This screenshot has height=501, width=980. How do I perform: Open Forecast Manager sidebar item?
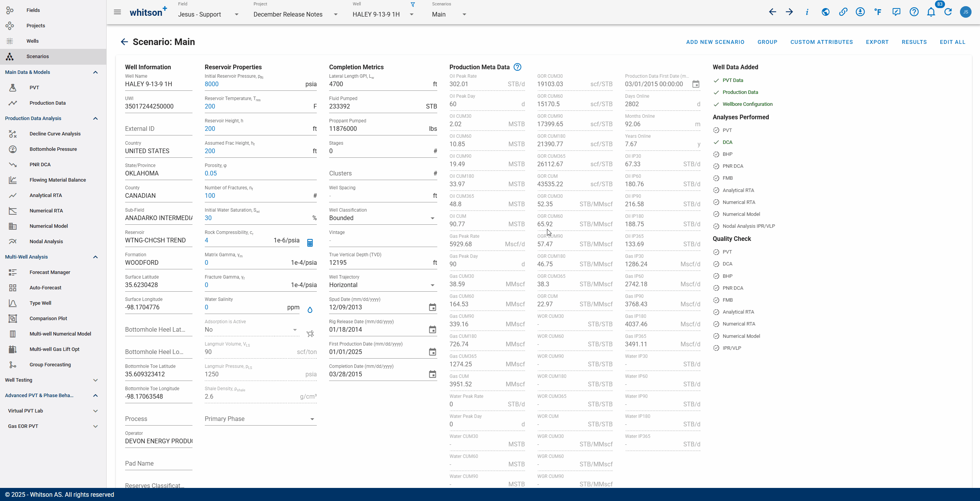[x=50, y=272]
